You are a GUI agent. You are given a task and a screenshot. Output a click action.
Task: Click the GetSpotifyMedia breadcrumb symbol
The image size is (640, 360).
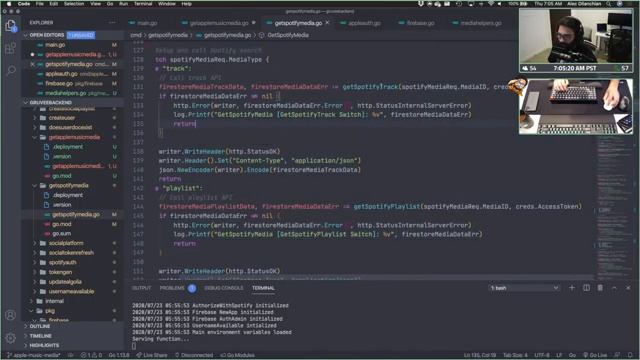(x=287, y=35)
